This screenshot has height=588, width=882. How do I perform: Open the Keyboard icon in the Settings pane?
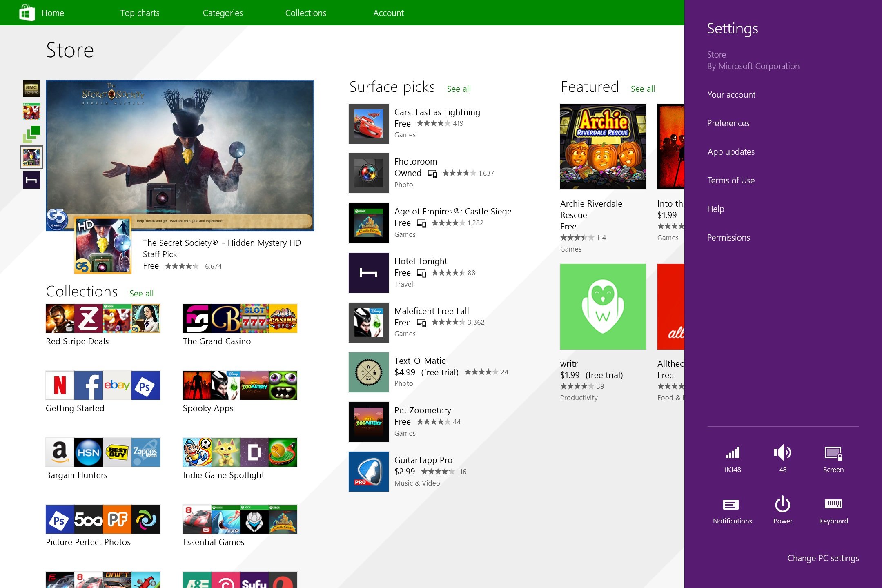point(833,506)
